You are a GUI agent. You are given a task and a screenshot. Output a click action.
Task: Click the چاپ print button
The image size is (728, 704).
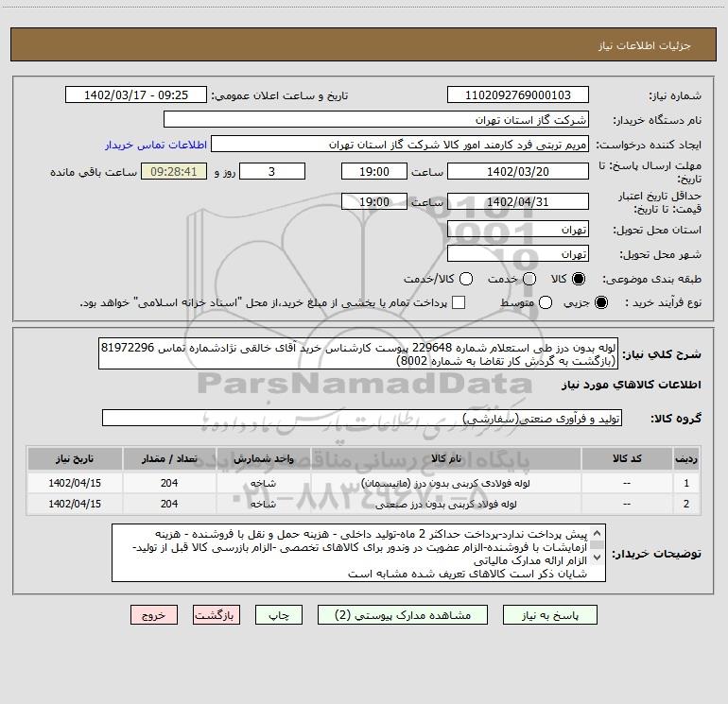click(279, 615)
